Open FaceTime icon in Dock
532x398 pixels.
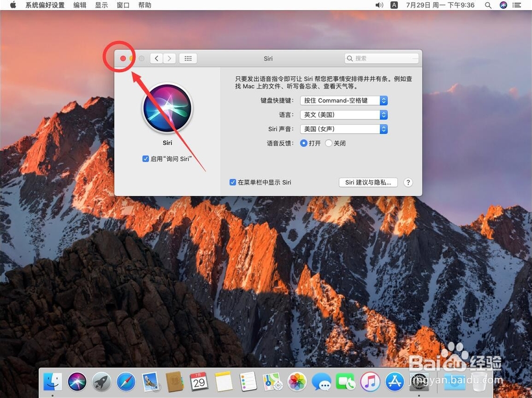(x=346, y=382)
